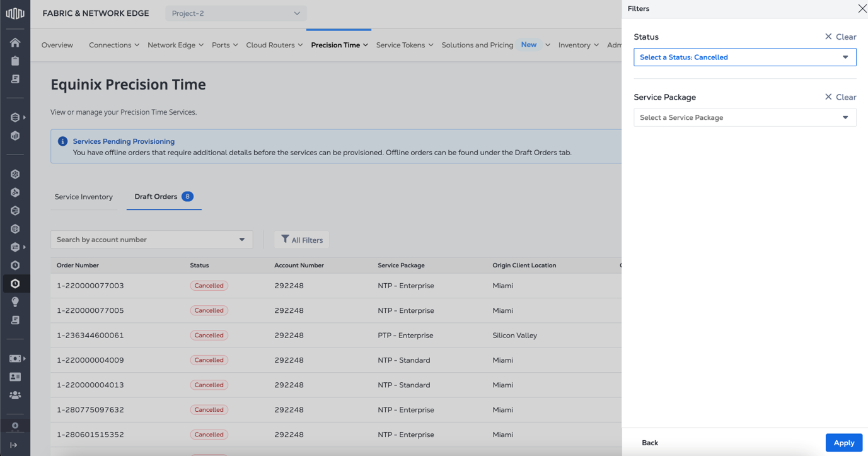Viewport: 868px width, 456px height.
Task: Open the Search by account number dropdown
Action: pos(151,240)
